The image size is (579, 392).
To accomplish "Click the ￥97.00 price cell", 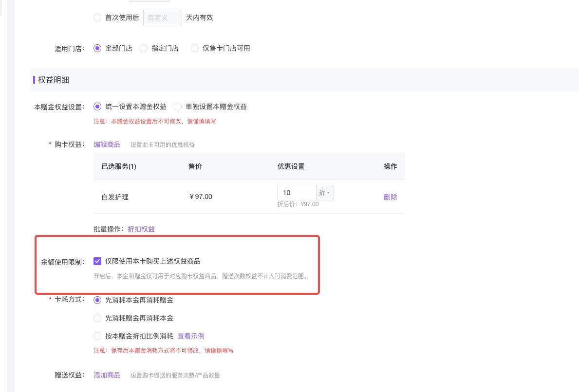I will point(201,196).
